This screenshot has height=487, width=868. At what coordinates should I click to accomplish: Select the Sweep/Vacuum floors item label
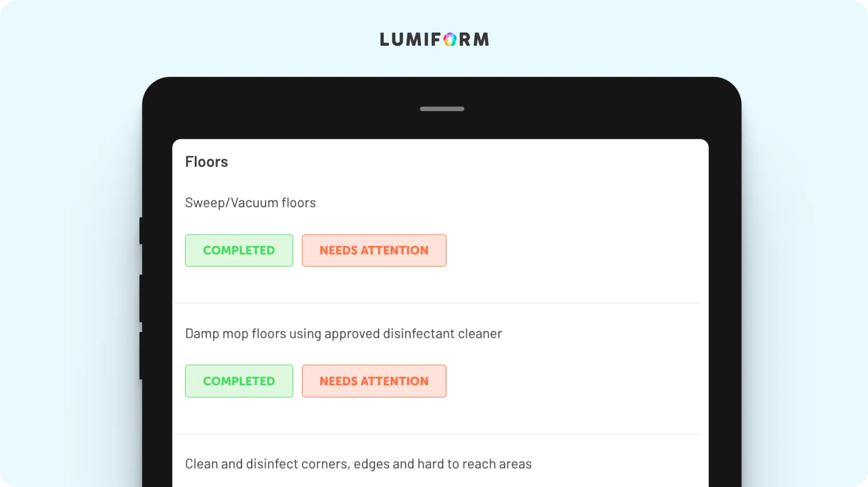250,203
